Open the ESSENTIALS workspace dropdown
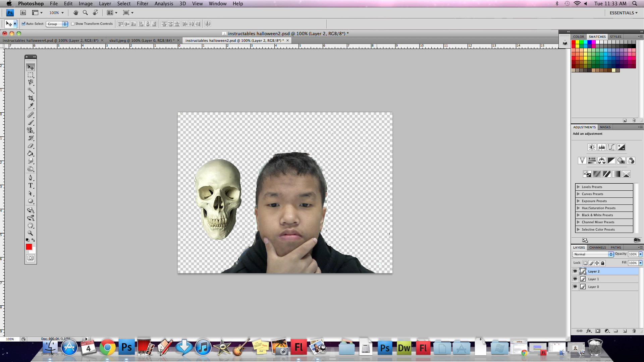 point(624,13)
